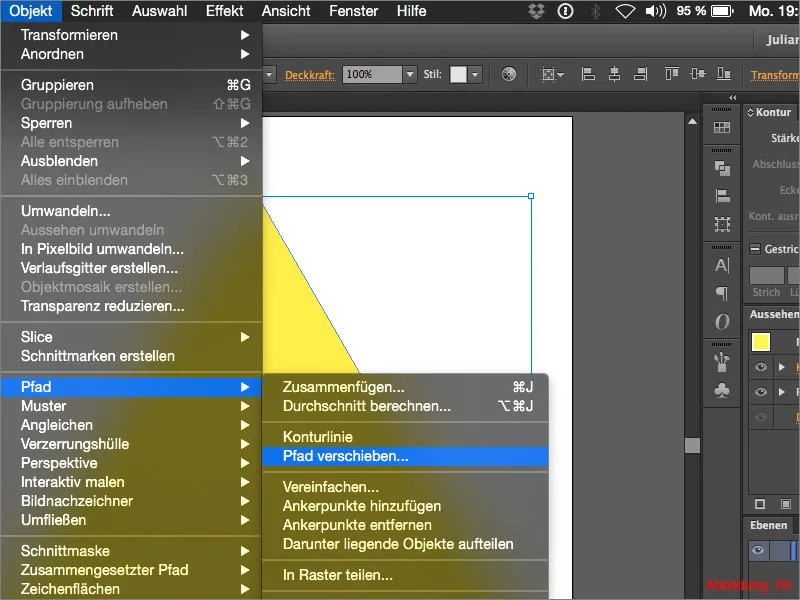Click the Deckkraft 100% input field

click(x=372, y=74)
